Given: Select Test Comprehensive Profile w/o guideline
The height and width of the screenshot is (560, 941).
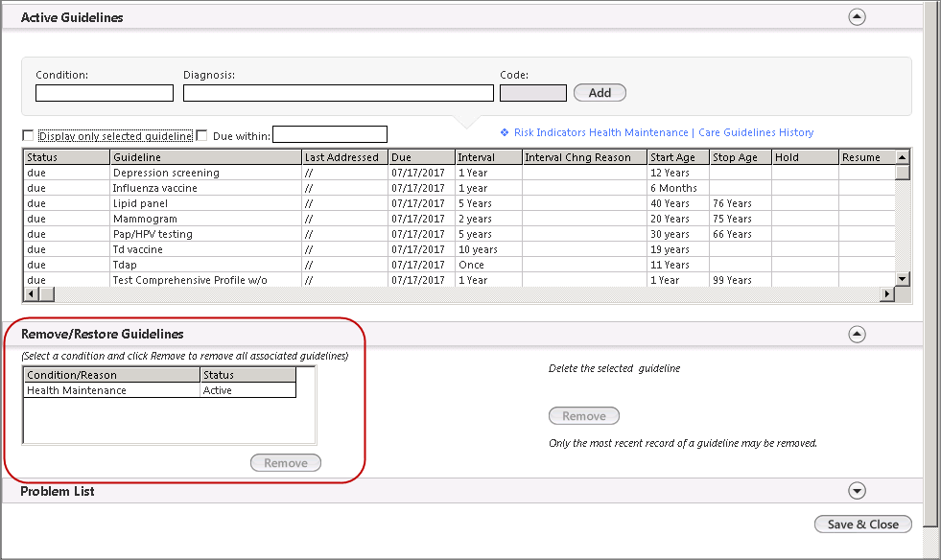Looking at the screenshot, I should click(x=459, y=280).
